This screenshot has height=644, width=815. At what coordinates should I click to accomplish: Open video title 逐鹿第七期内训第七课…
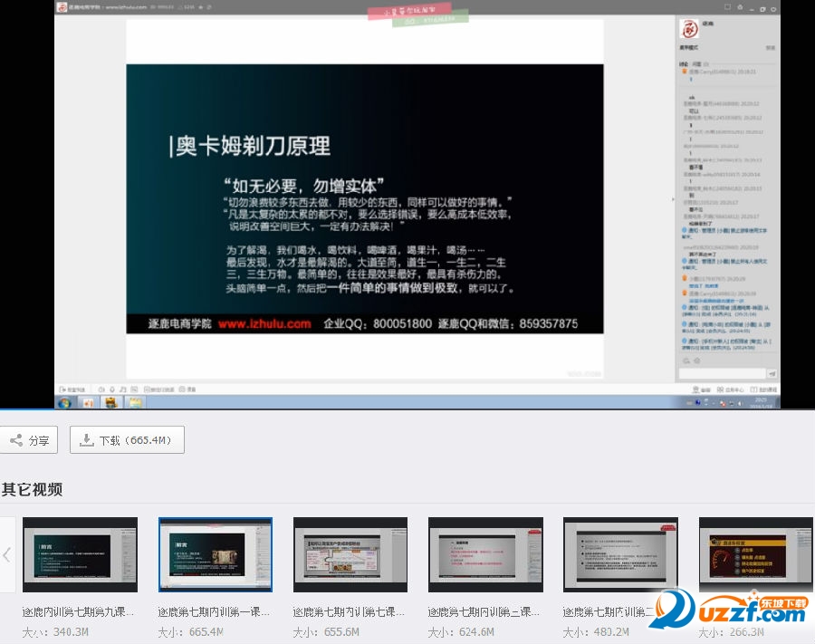[349, 611]
